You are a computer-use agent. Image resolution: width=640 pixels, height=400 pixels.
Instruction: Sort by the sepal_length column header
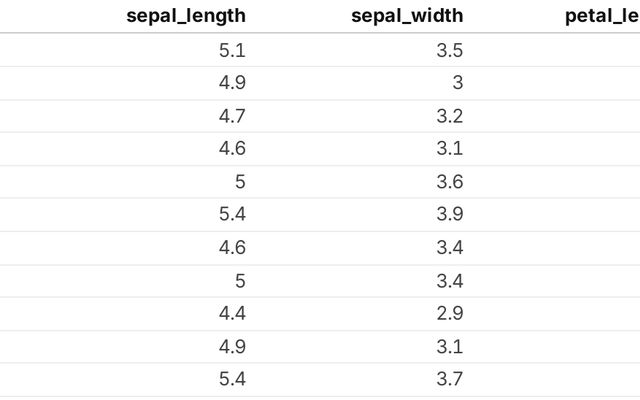[x=186, y=16]
